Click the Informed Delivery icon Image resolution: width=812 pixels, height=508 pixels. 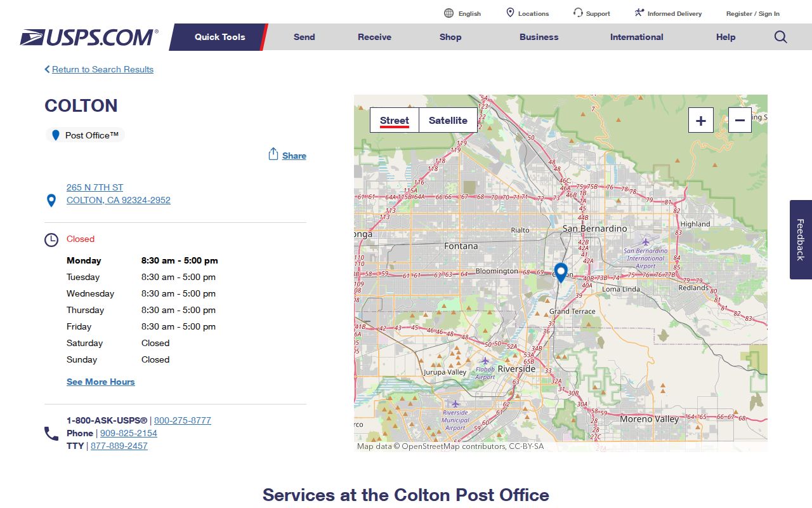[x=639, y=13]
